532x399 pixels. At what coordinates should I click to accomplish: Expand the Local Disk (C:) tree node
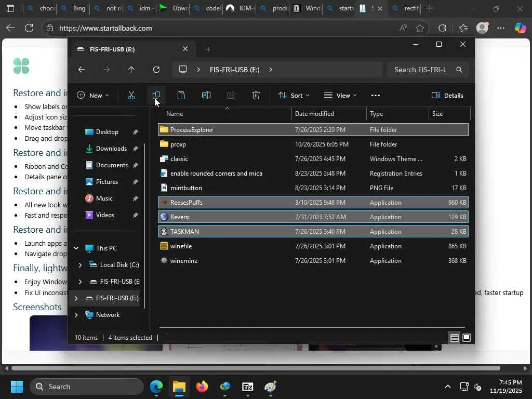pyautogui.click(x=80, y=265)
